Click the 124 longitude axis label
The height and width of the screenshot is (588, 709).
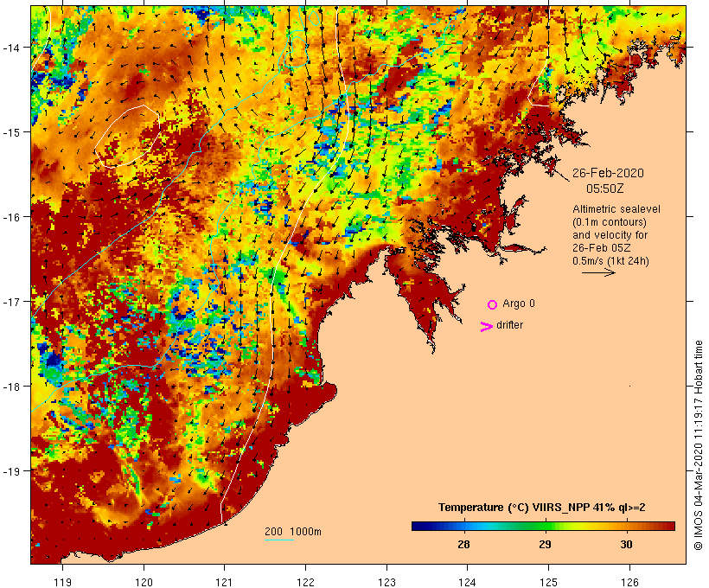tap(468, 582)
